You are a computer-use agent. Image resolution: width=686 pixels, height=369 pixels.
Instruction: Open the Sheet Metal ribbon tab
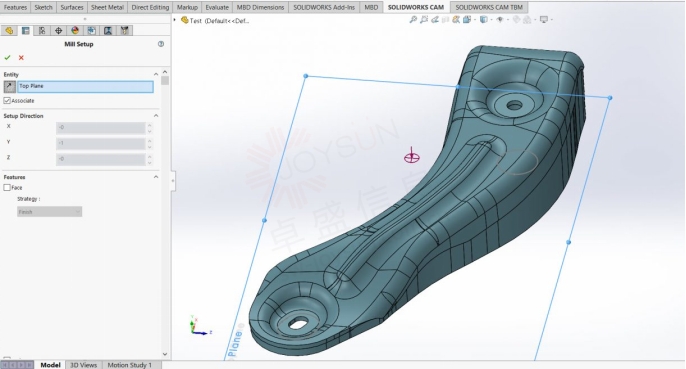(x=107, y=7)
